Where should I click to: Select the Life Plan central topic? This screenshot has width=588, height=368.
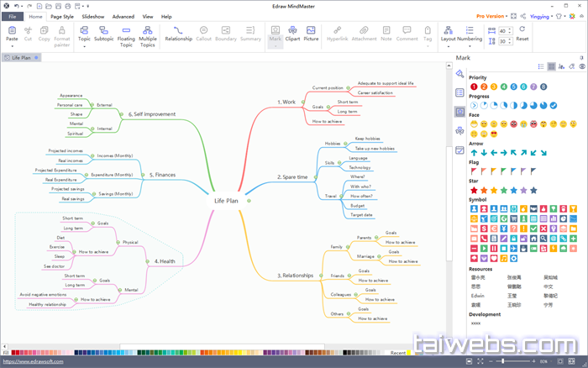pyautogui.click(x=228, y=202)
